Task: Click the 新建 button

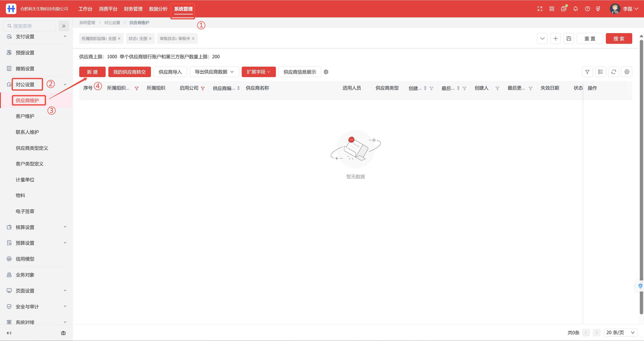Action: [92, 72]
